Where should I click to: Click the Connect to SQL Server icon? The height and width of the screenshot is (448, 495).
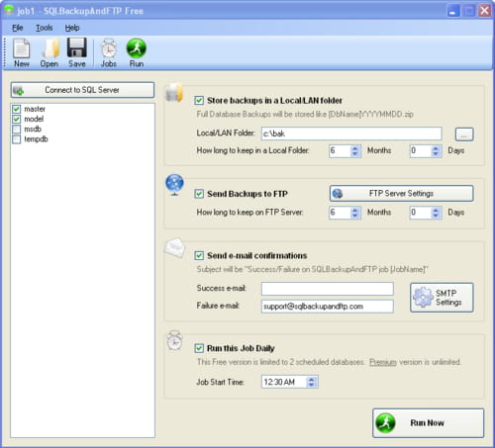click(19, 90)
